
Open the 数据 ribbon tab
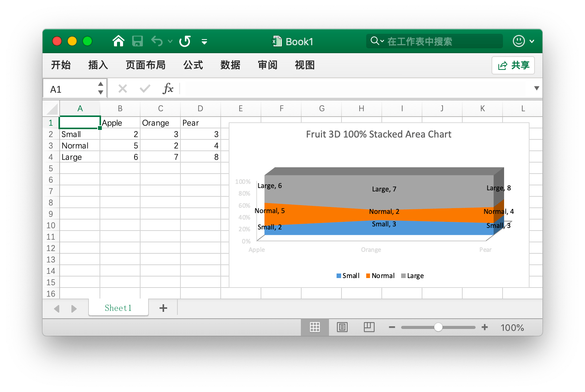[x=230, y=65]
